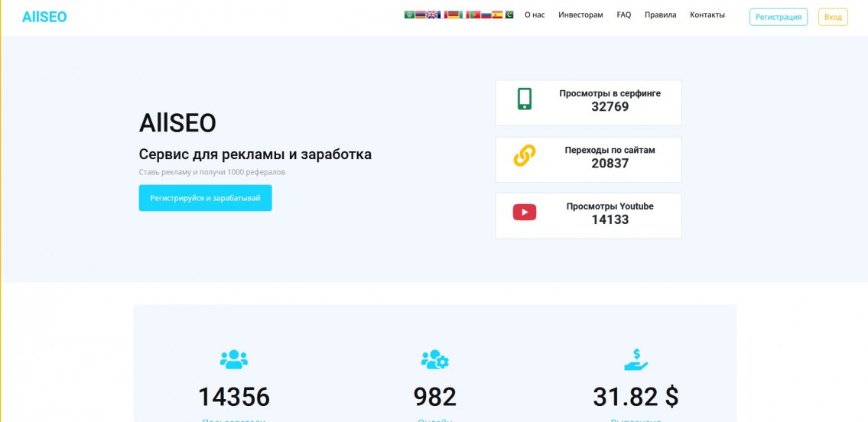Open the Контакты menu item
This screenshot has height=422, width=868.
click(x=707, y=15)
